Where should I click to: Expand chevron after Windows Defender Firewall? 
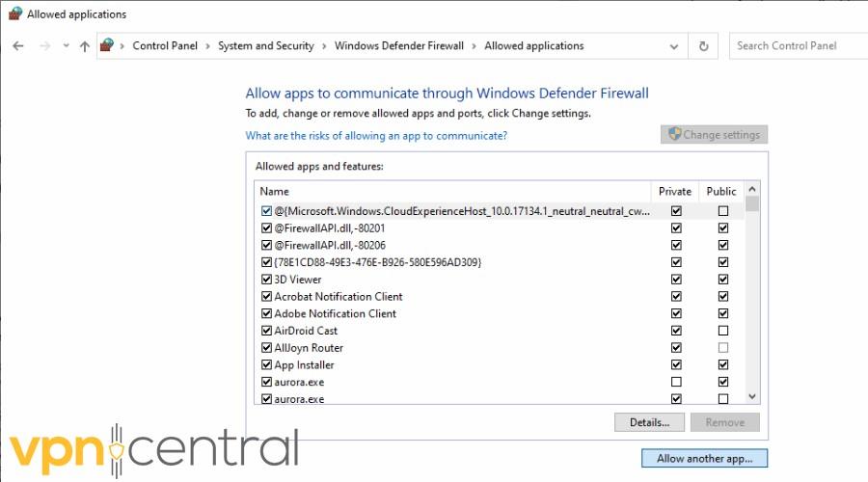pos(474,46)
